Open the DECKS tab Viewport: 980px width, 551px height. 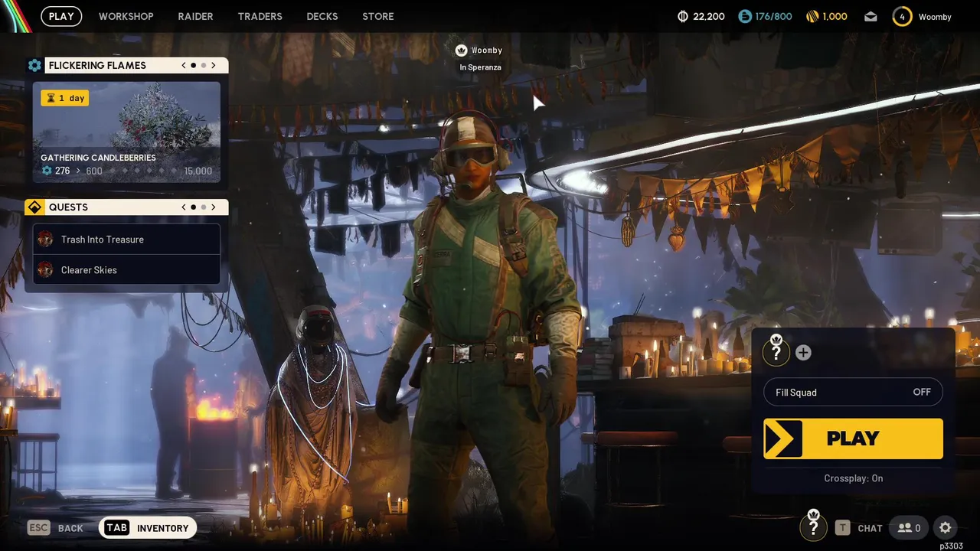click(x=322, y=16)
